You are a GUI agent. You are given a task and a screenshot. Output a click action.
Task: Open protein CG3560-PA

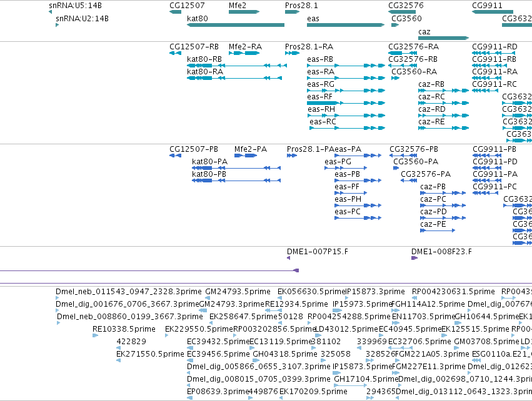pyautogui.click(x=416, y=162)
